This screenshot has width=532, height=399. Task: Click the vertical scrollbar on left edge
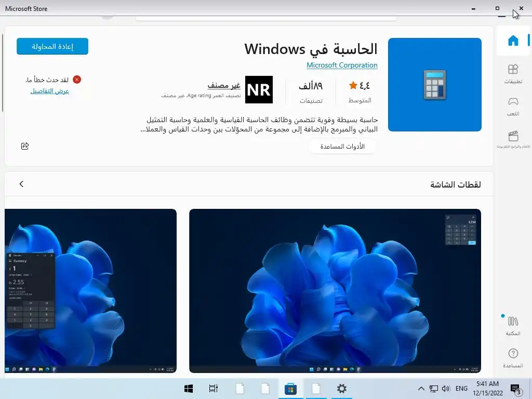(x=3, y=73)
